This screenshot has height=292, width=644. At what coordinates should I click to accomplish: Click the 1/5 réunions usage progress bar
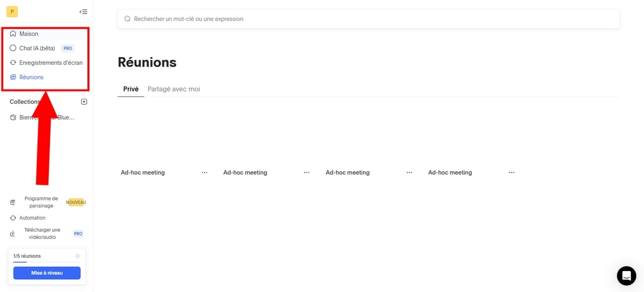(46, 263)
